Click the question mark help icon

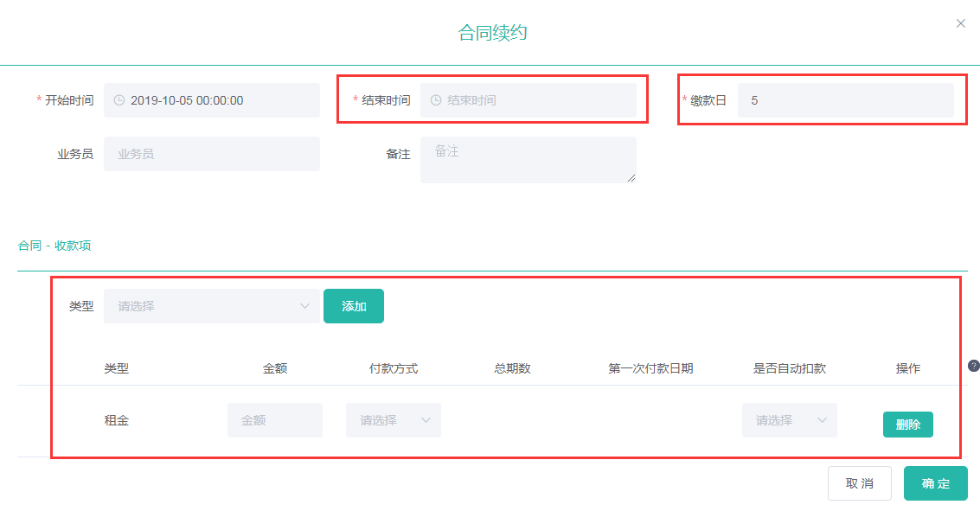tap(974, 366)
